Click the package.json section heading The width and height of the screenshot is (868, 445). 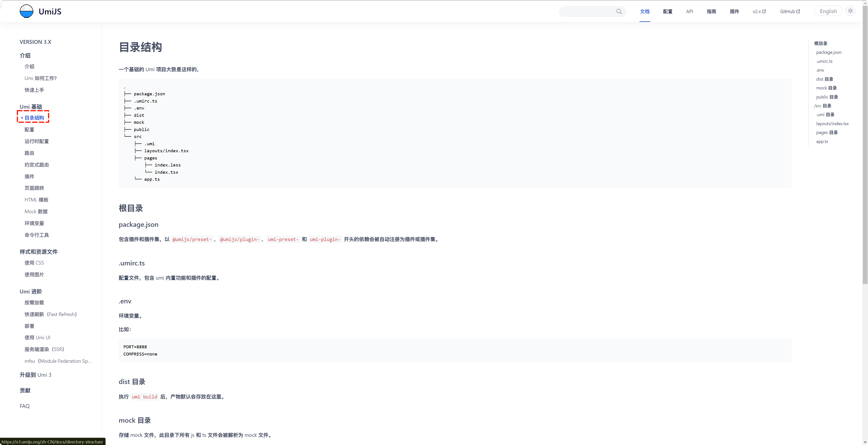[x=138, y=225]
